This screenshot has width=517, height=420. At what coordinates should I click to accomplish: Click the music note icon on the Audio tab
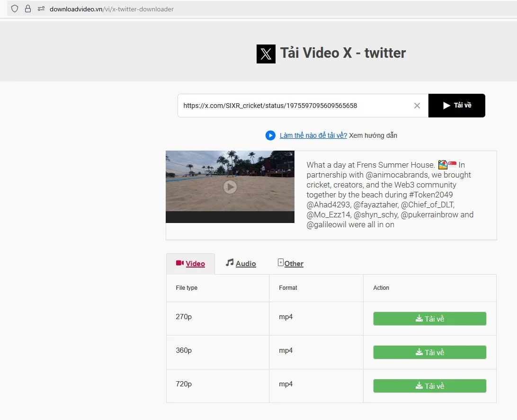click(229, 262)
